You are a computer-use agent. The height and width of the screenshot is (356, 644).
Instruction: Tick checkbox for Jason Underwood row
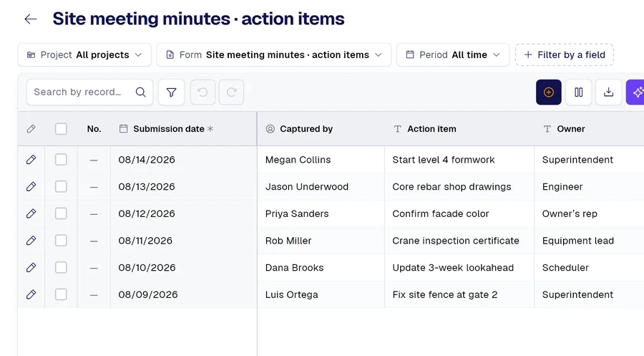click(x=61, y=187)
